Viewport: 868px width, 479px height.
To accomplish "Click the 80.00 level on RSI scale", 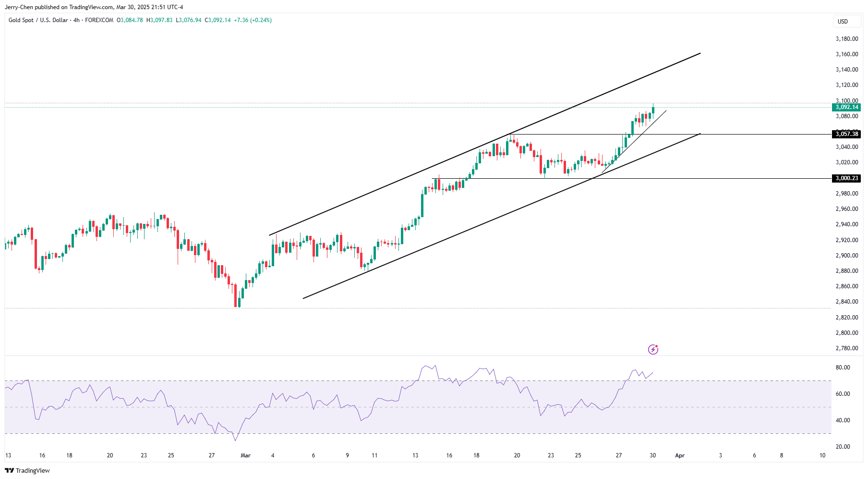I will coord(843,368).
